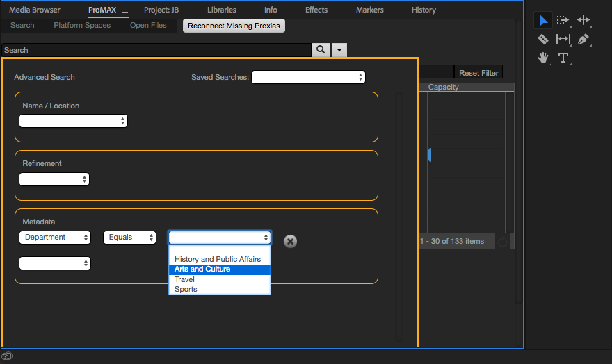Select the Ripple Edit tool
The height and width of the screenshot is (364, 612).
point(583,21)
